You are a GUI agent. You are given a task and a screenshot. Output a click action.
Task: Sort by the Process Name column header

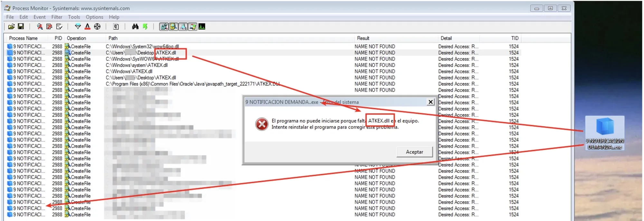26,38
